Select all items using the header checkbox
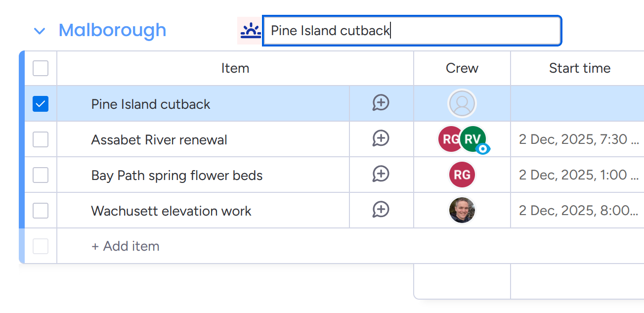644x313 pixels. tap(40, 68)
